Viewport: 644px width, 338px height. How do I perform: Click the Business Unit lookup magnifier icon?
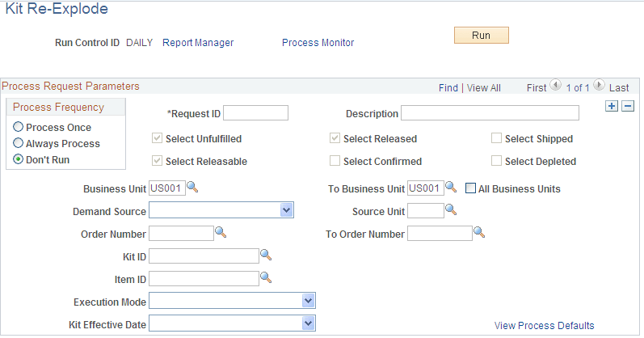coord(192,188)
